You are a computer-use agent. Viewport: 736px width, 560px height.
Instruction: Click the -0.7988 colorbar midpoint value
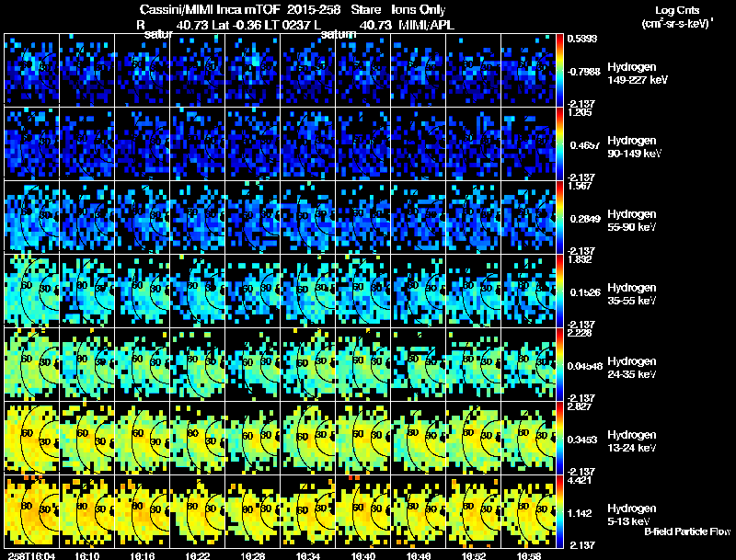click(583, 72)
